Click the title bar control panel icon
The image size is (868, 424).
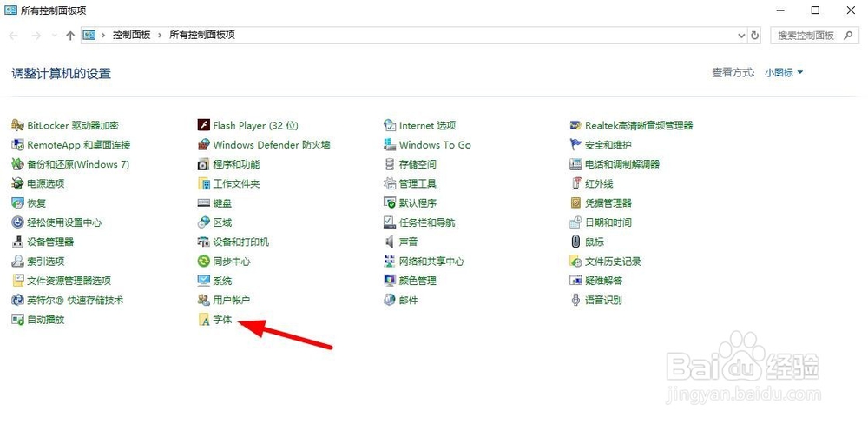pos(10,10)
